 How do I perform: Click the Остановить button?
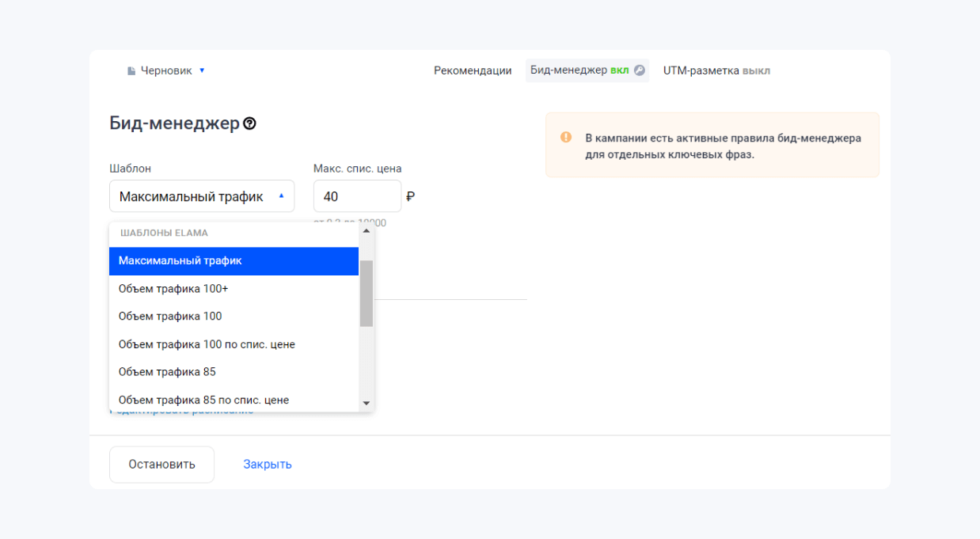[161, 465]
